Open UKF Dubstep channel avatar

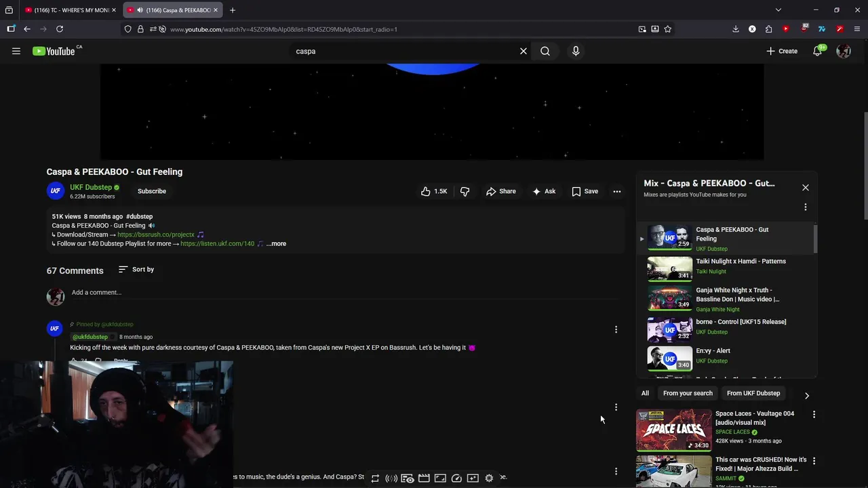tap(56, 191)
